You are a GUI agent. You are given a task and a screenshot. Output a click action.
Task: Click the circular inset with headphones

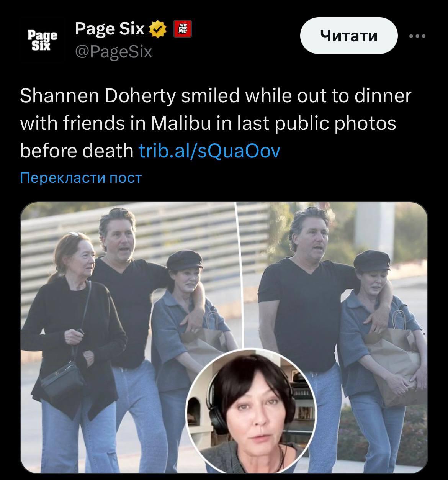click(x=251, y=411)
